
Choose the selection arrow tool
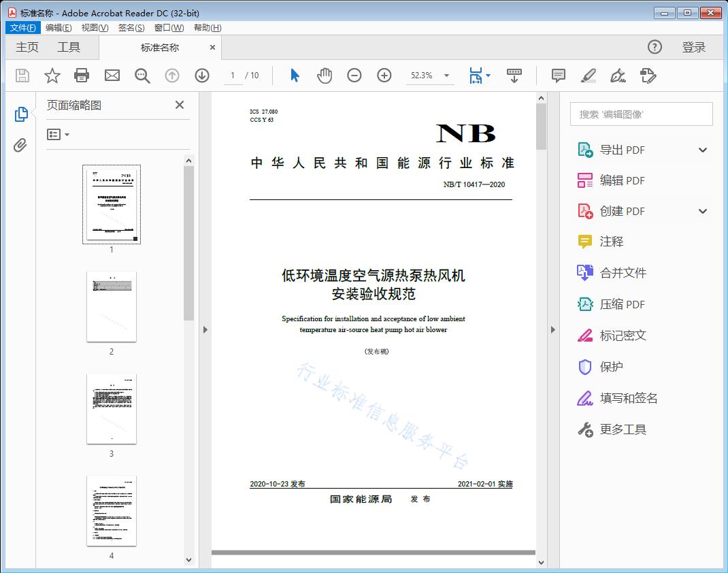(x=295, y=76)
